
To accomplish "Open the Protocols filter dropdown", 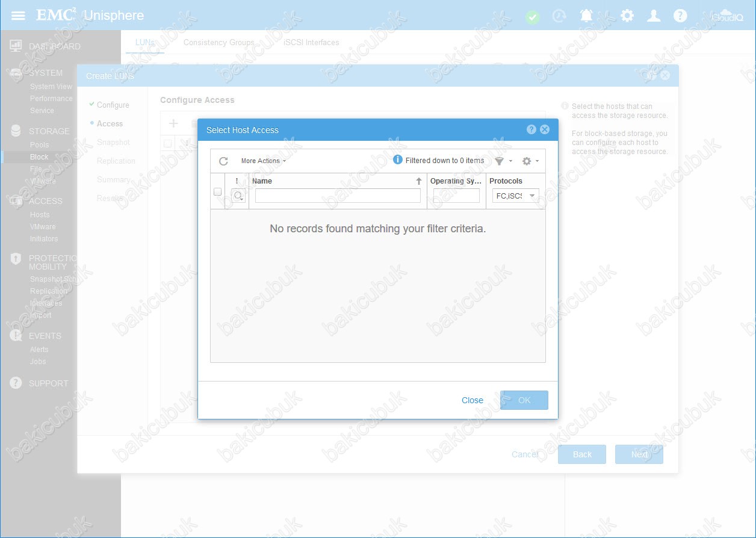I will coord(515,196).
